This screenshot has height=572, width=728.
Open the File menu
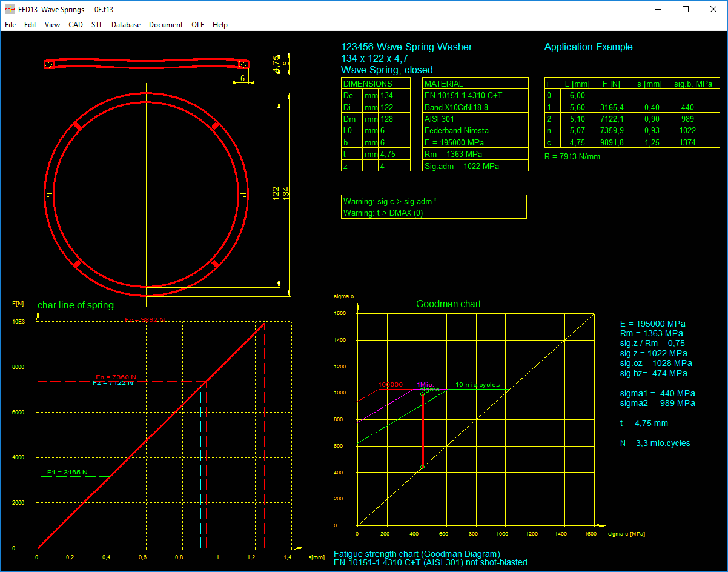point(10,25)
